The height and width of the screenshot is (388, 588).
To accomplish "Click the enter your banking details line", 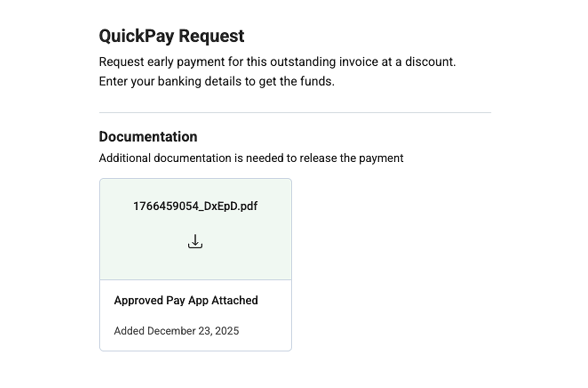I will coord(217,81).
